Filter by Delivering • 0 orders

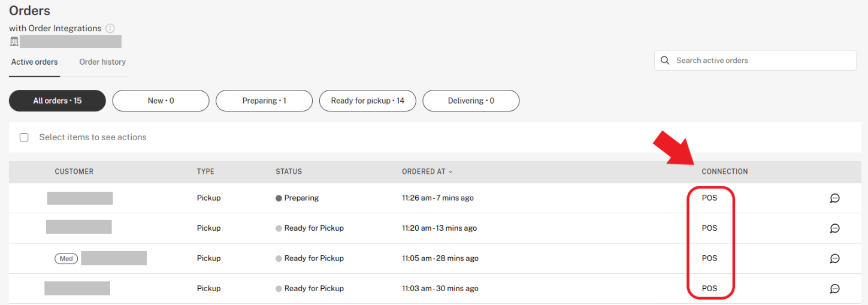pos(471,101)
